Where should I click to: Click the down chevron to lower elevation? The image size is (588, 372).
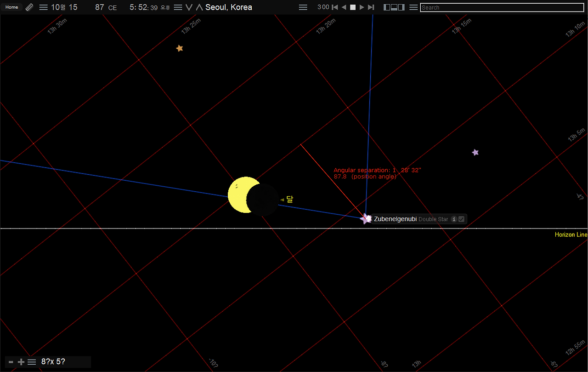(x=189, y=7)
